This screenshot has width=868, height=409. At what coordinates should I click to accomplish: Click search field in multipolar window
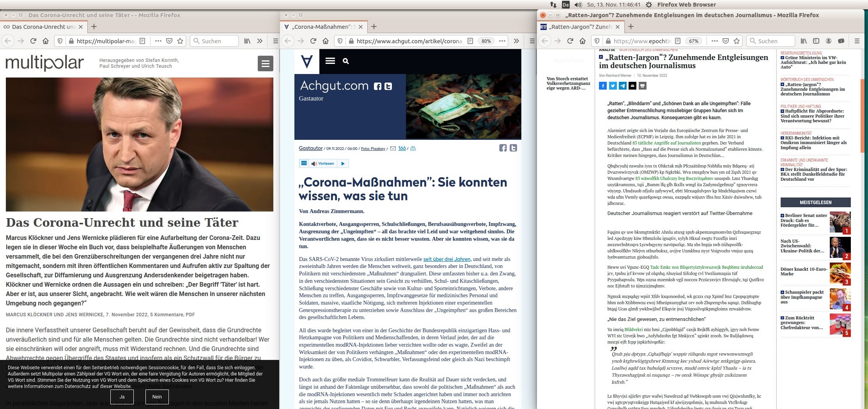point(214,41)
